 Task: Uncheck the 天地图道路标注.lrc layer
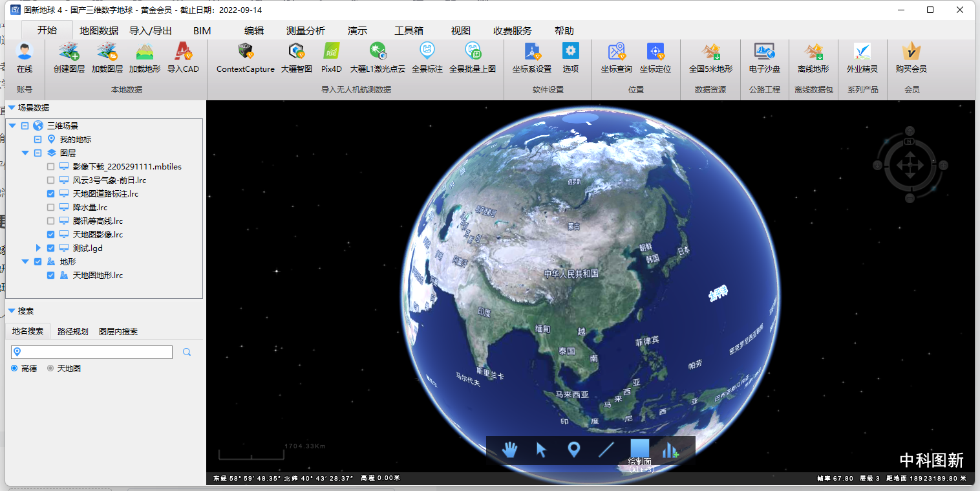50,194
